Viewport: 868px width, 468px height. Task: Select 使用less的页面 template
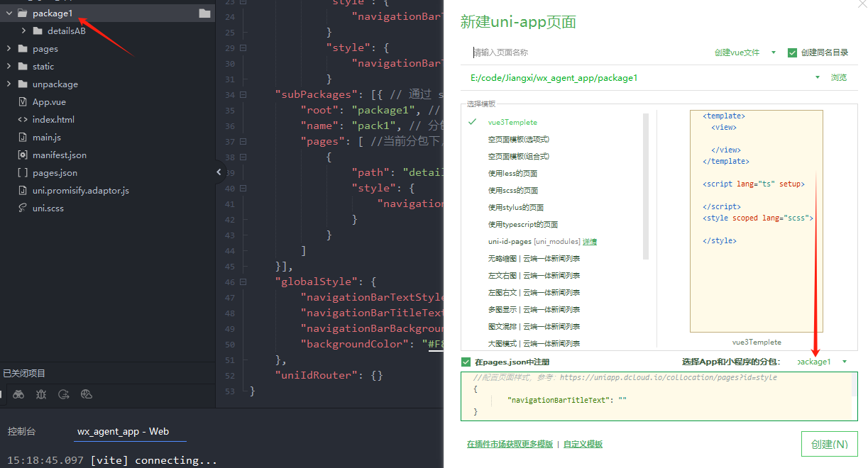(x=512, y=174)
